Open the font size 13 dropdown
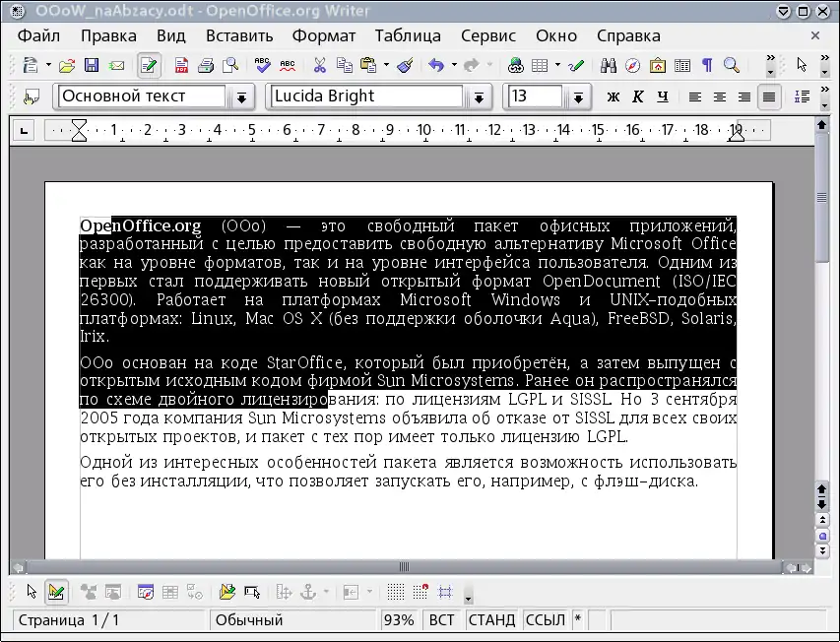Image resolution: width=840 pixels, height=642 pixels. (578, 97)
